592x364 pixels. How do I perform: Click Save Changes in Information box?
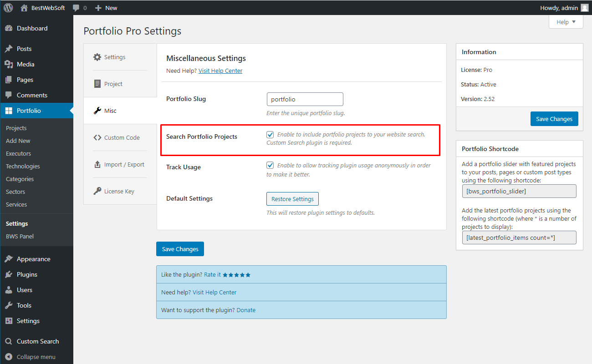(x=554, y=119)
